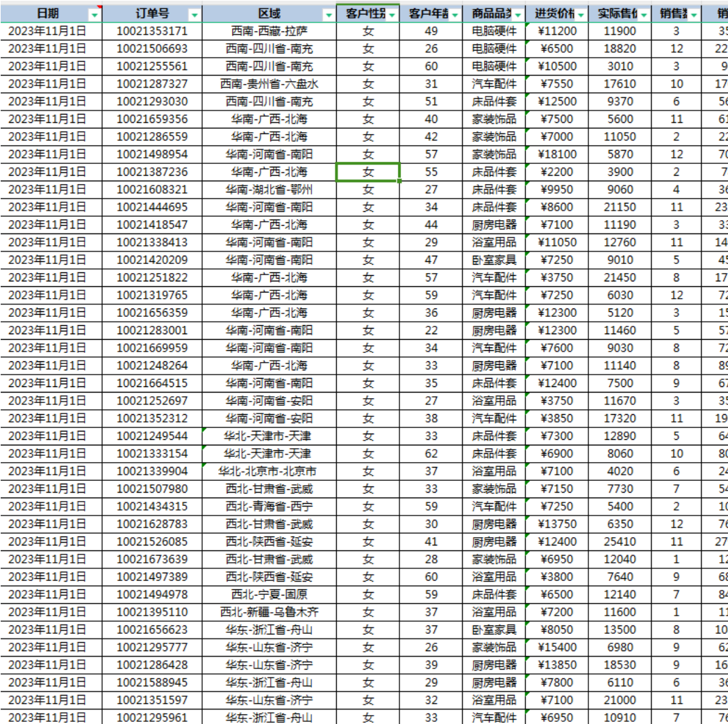728x724 pixels.
Task: Open the 订单号 column filter dropdown
Action: 195,15
